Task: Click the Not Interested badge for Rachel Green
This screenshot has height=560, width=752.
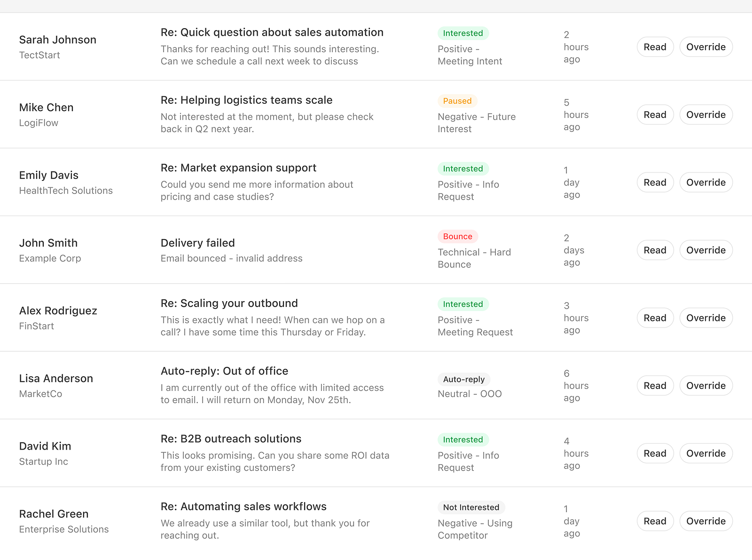Action: point(471,507)
